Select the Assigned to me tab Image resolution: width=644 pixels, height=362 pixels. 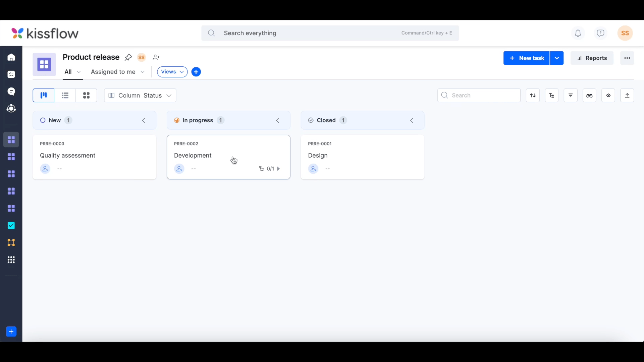click(x=113, y=72)
